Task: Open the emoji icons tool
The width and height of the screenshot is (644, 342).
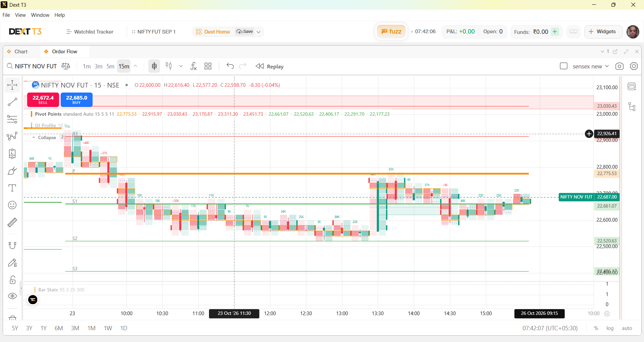Action: (x=12, y=205)
